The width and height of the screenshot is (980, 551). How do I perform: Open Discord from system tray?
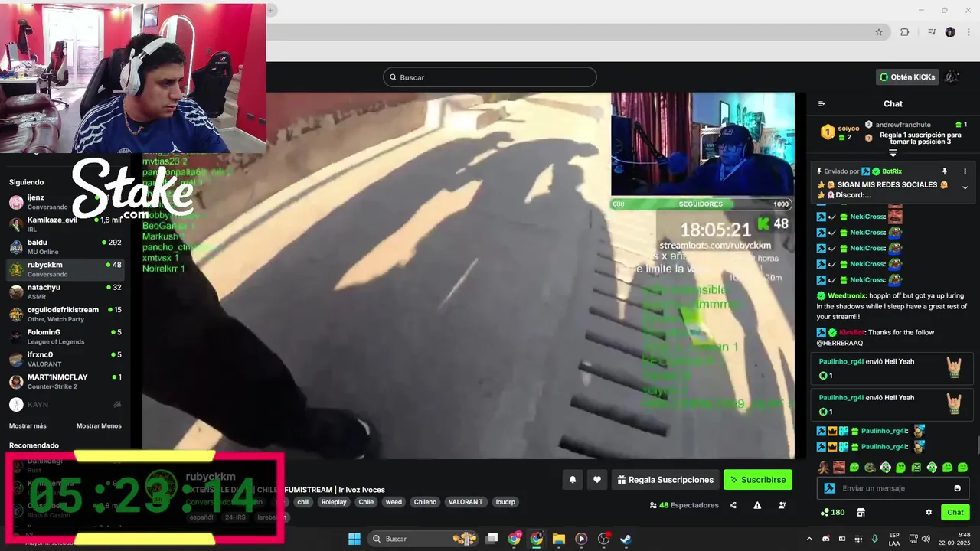(x=825, y=539)
